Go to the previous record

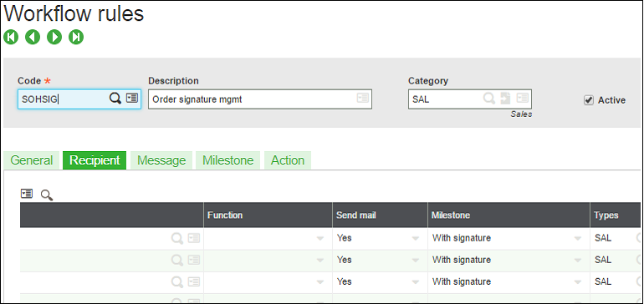click(x=33, y=37)
